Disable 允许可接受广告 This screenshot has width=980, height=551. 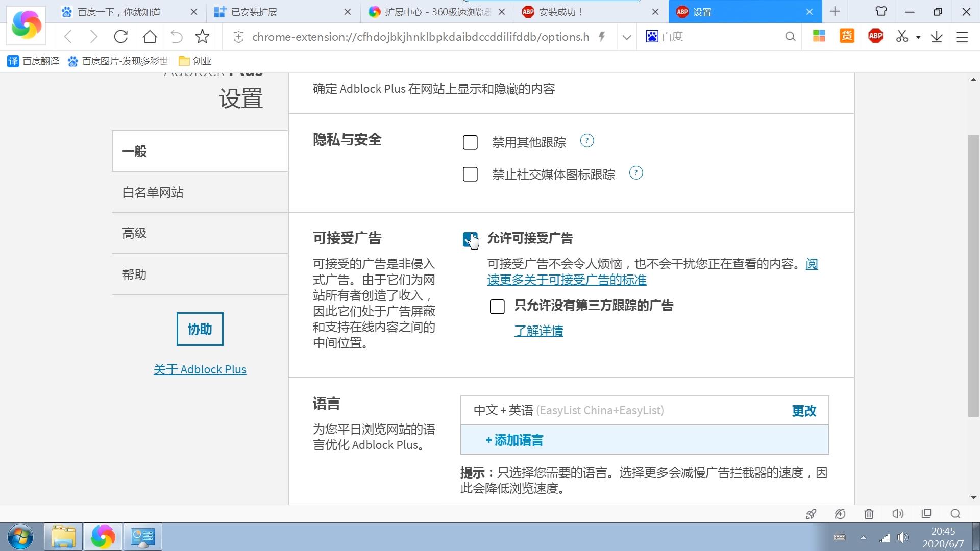pyautogui.click(x=470, y=238)
